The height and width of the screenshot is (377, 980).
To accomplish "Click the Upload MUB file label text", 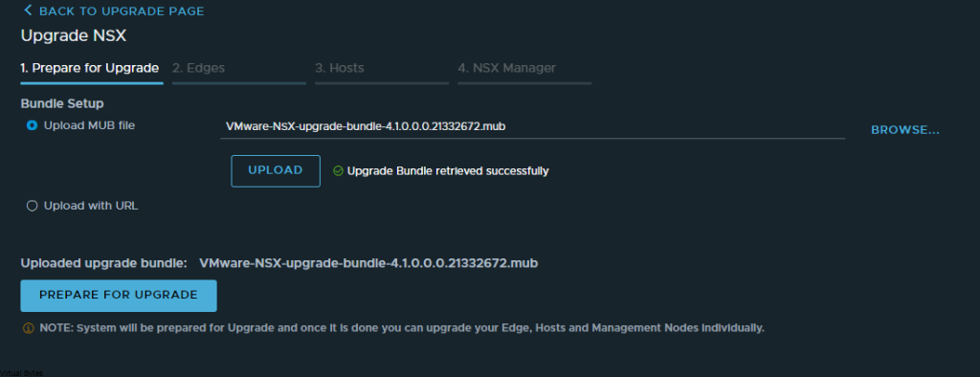I will click(x=89, y=125).
